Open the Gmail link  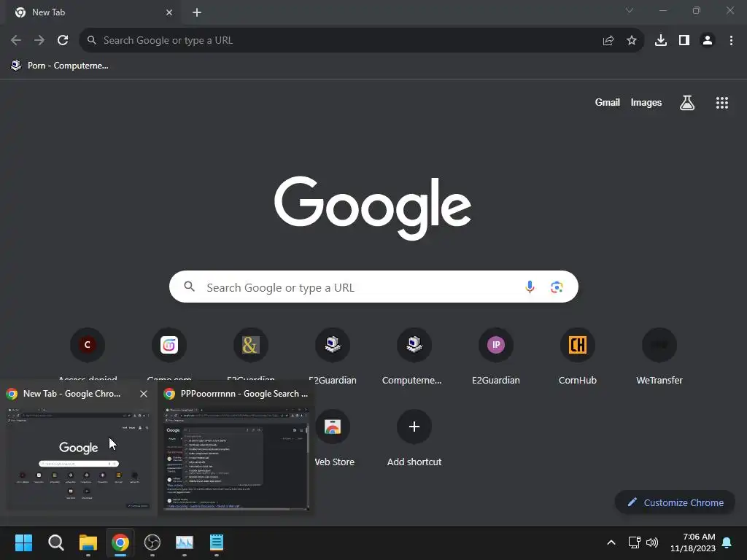pos(607,102)
